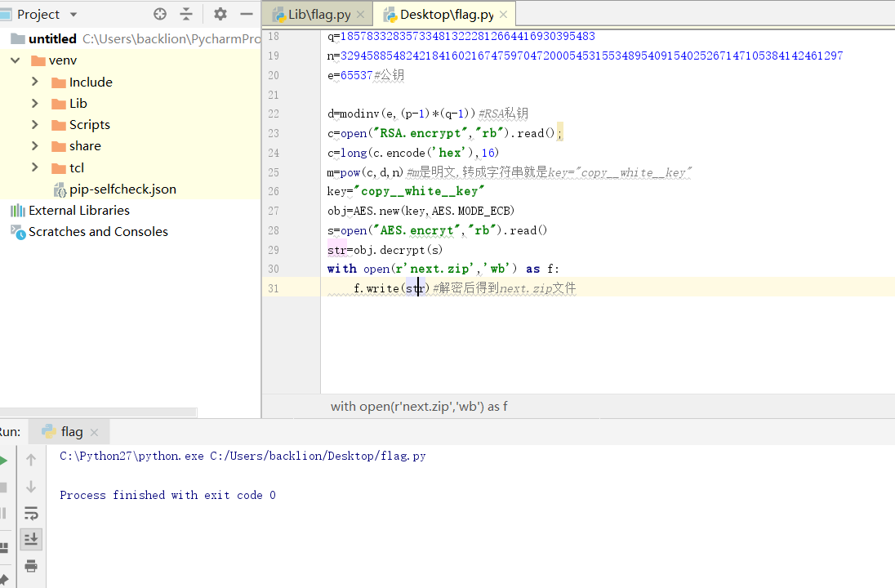Click the down stack trace arrow
Screen dimensions: 895x588
[31, 487]
